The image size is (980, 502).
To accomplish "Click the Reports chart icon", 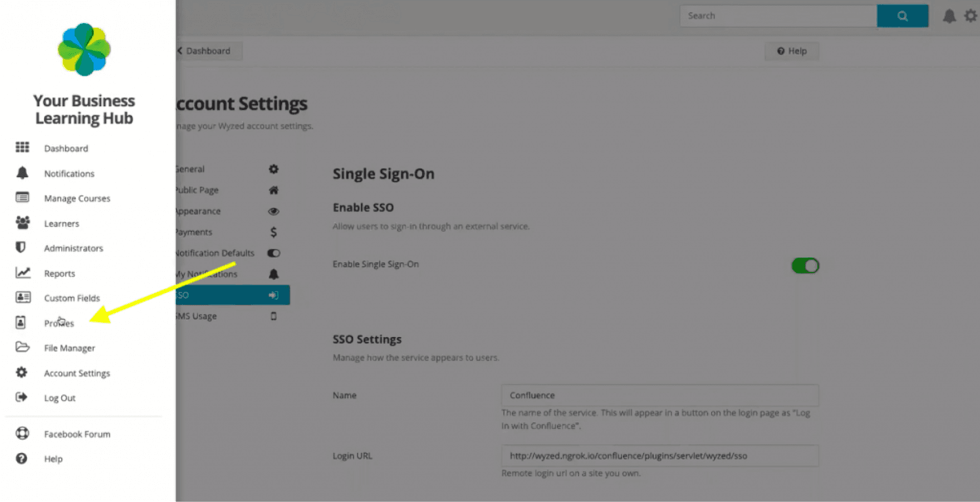I will pyautogui.click(x=22, y=273).
